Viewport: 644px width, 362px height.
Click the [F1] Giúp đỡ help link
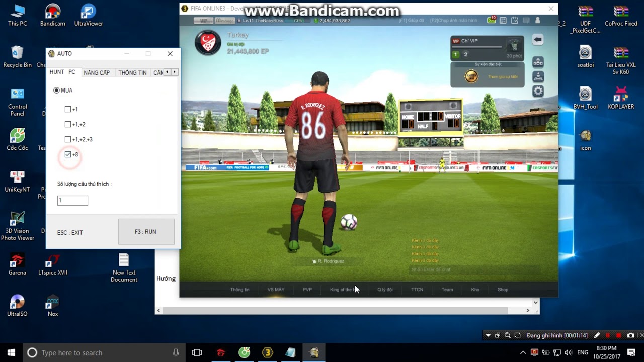coord(412,21)
